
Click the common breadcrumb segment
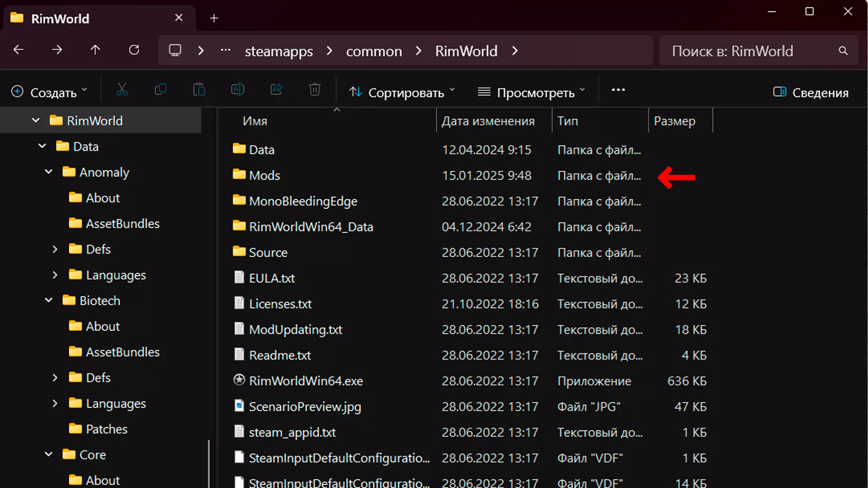[374, 52]
